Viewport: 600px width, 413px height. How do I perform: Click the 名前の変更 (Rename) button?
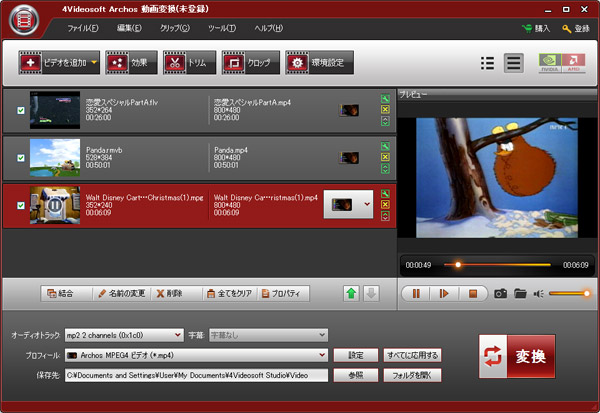[122, 294]
